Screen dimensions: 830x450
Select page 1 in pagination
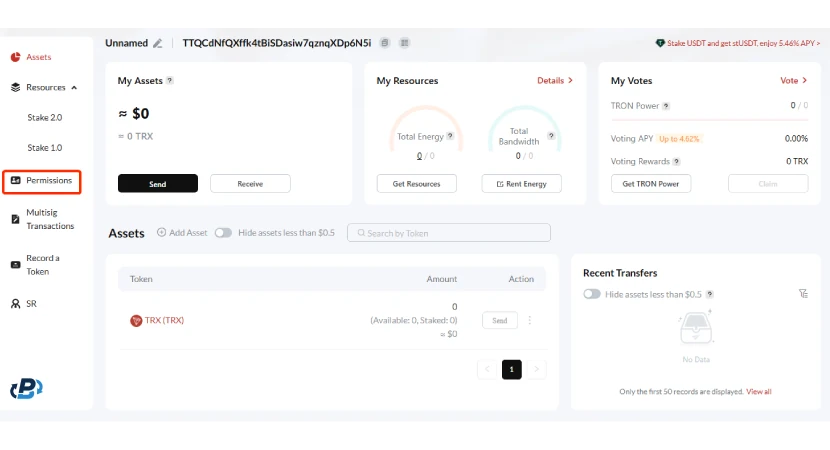tap(511, 369)
